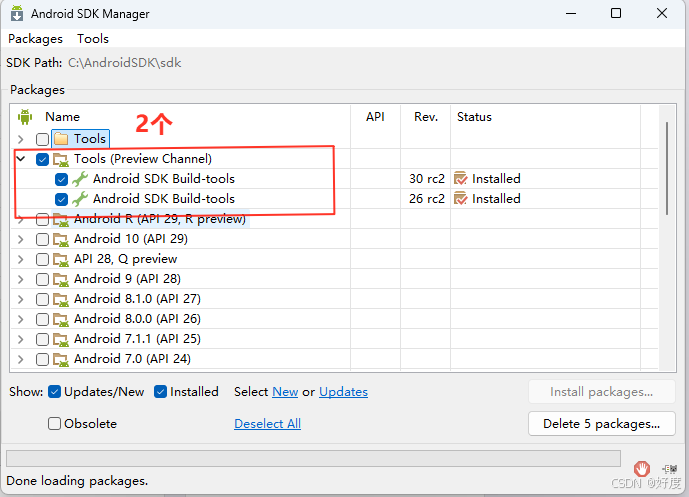Image resolution: width=689 pixels, height=497 pixels.
Task: Expand the Tools tree node
Action: click(20, 139)
